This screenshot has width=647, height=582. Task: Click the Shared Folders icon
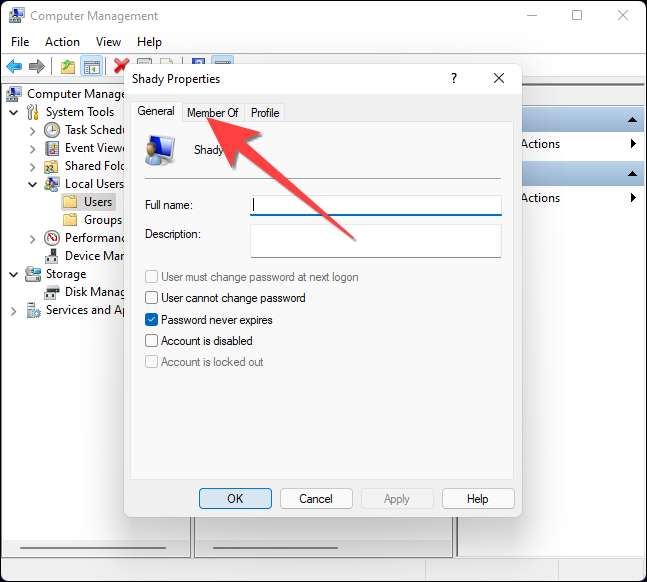tap(51, 167)
